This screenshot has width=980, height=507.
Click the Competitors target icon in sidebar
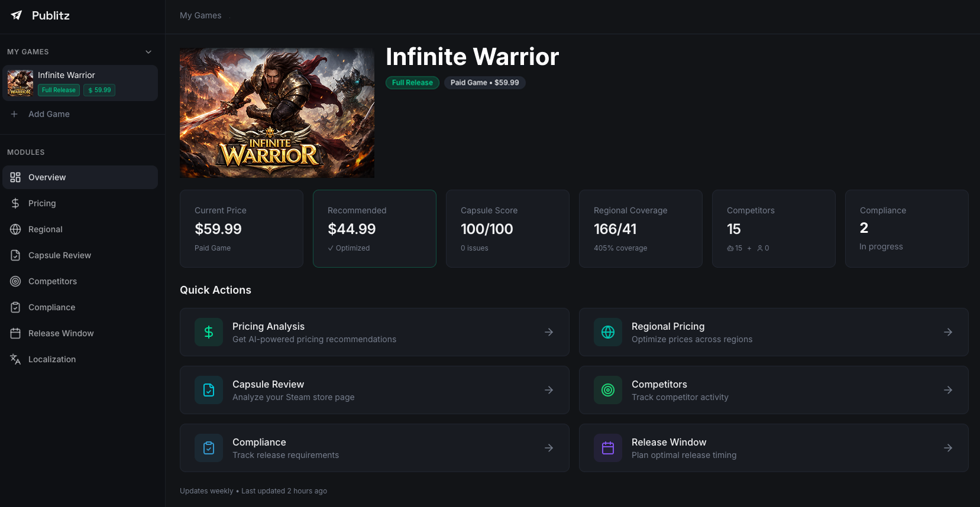[15, 281]
